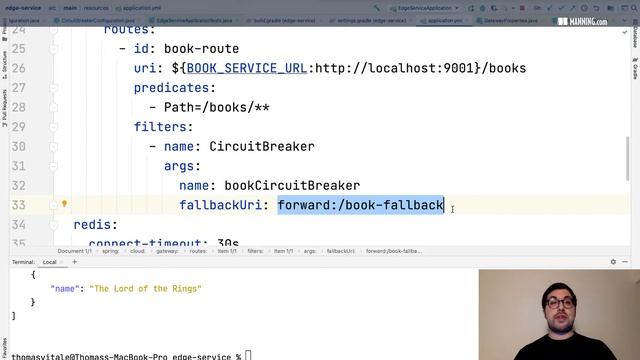Click the 'gateway:' breadcrumb in the YAML path bar
Image resolution: width=640 pixels, height=360 pixels.
coord(167,251)
